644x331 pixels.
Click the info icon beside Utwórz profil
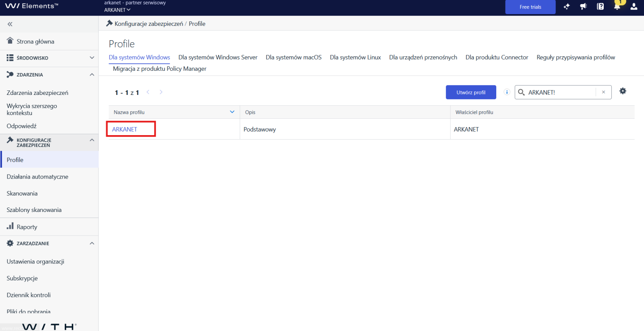[507, 92]
